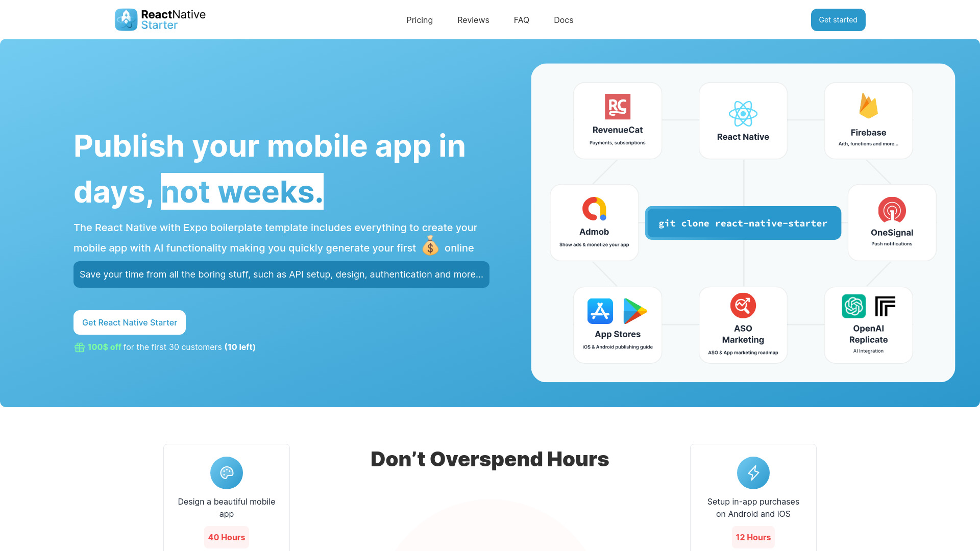Open the Pricing menu item

coord(420,19)
